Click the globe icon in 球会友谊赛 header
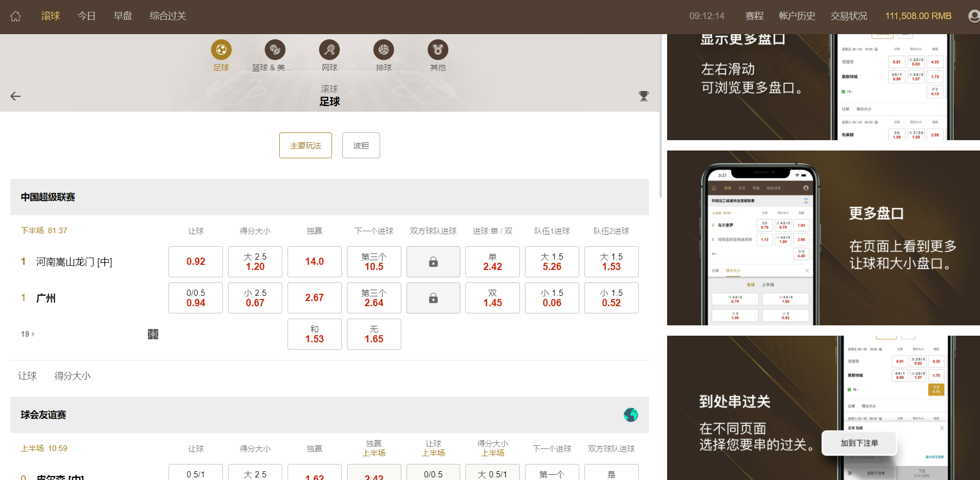This screenshot has height=480, width=980. [631, 415]
